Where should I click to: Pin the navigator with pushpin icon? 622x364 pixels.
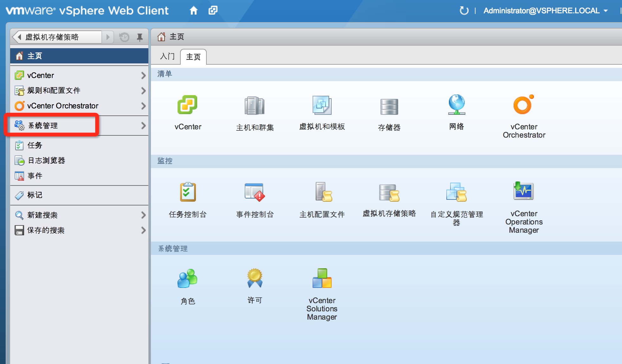pos(139,37)
